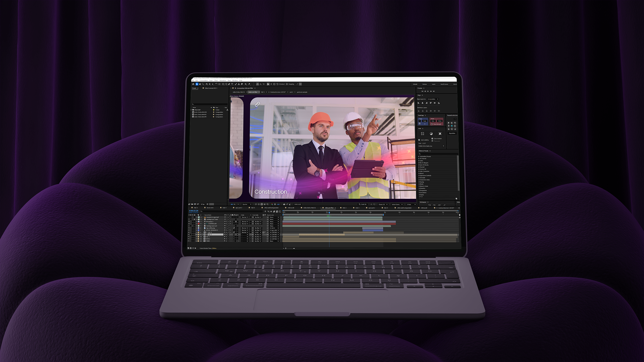Expand the Color Correction effects category
The width and height of the screenshot is (644, 362).
pos(419,172)
